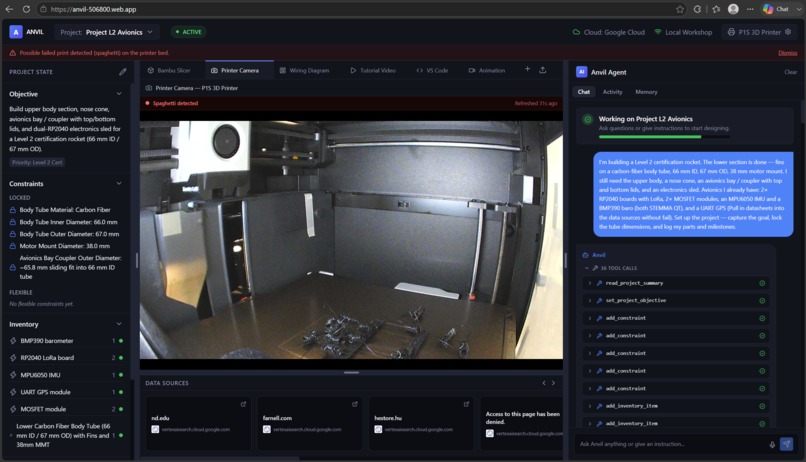Click the warning triangle alert icon
The height and width of the screenshot is (462, 806).
click(x=13, y=53)
